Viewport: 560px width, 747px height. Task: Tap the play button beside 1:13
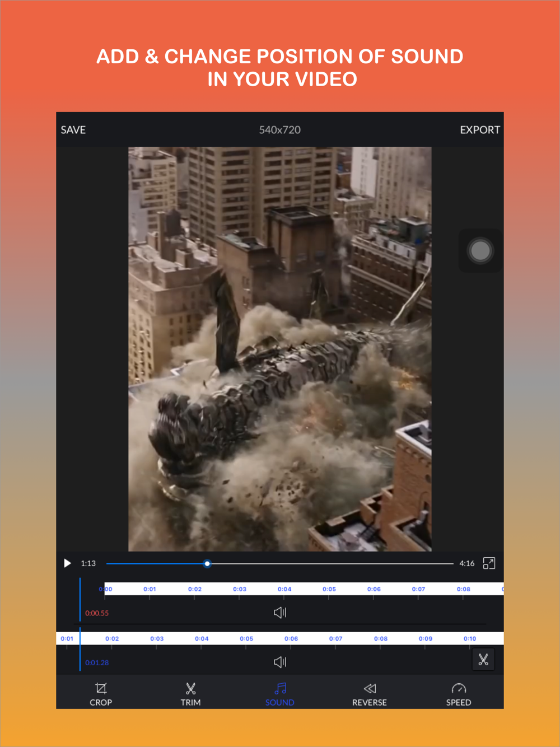[67, 563]
